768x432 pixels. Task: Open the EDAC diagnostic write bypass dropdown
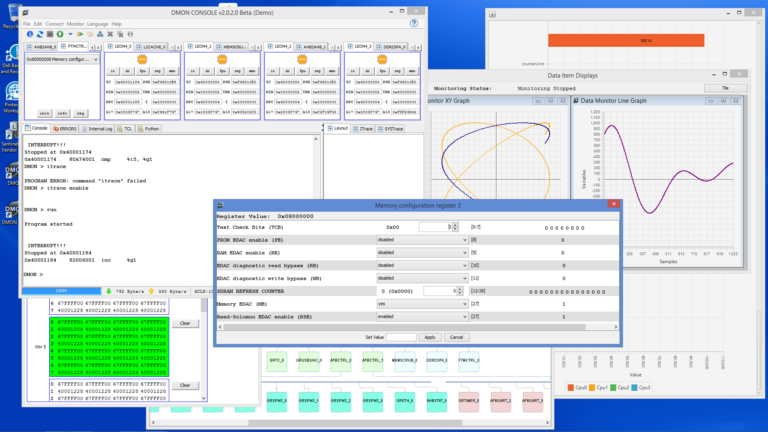[422, 278]
